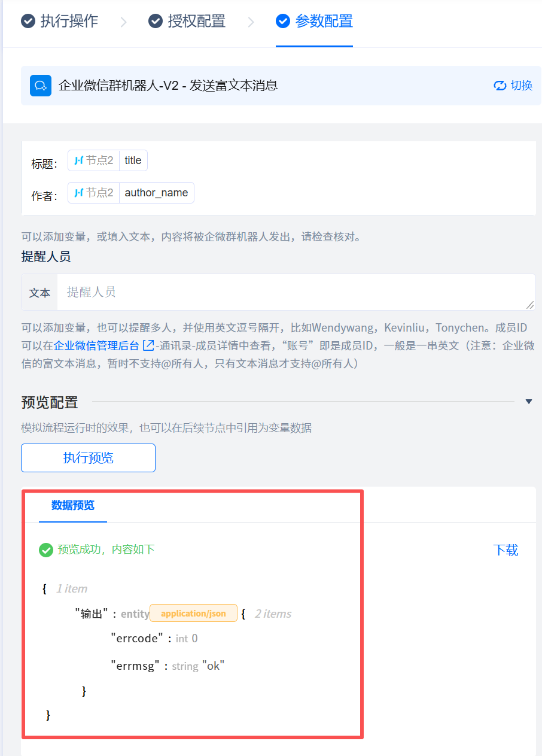This screenshot has height=756, width=542.
Task: Click the node icon in author_name tag
Action: pyautogui.click(x=78, y=193)
